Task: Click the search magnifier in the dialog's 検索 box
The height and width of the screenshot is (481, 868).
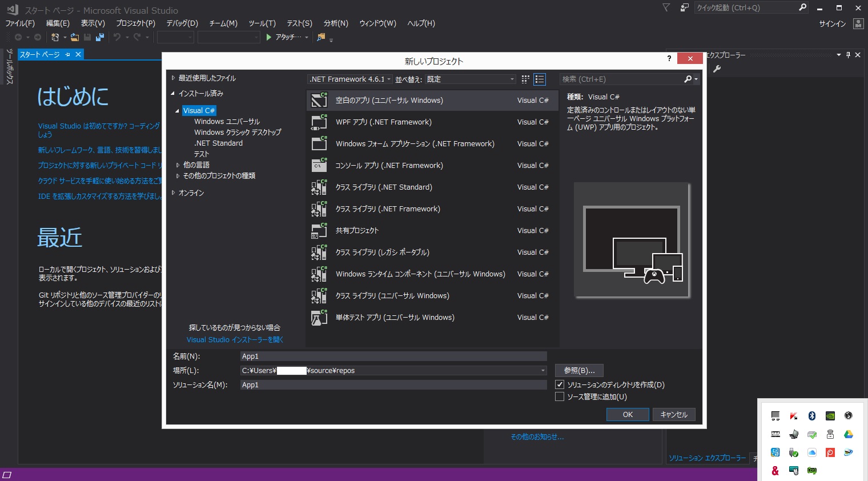Action: coord(688,79)
